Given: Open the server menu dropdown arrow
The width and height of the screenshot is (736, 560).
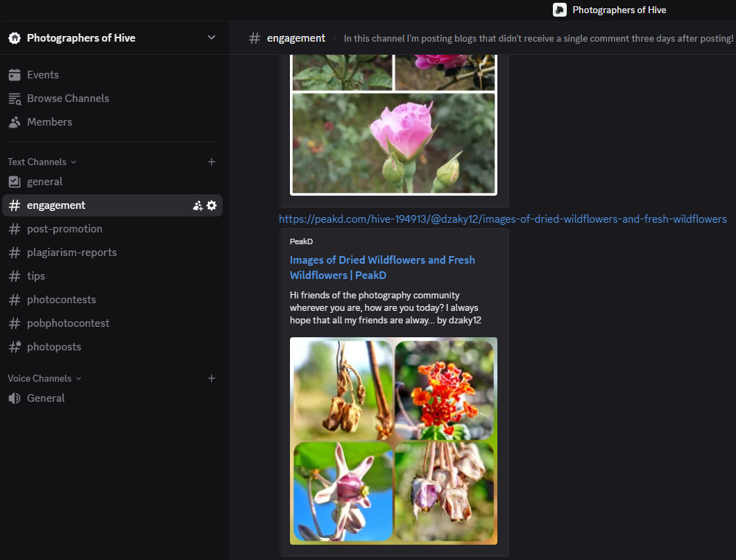Looking at the screenshot, I should [x=212, y=37].
